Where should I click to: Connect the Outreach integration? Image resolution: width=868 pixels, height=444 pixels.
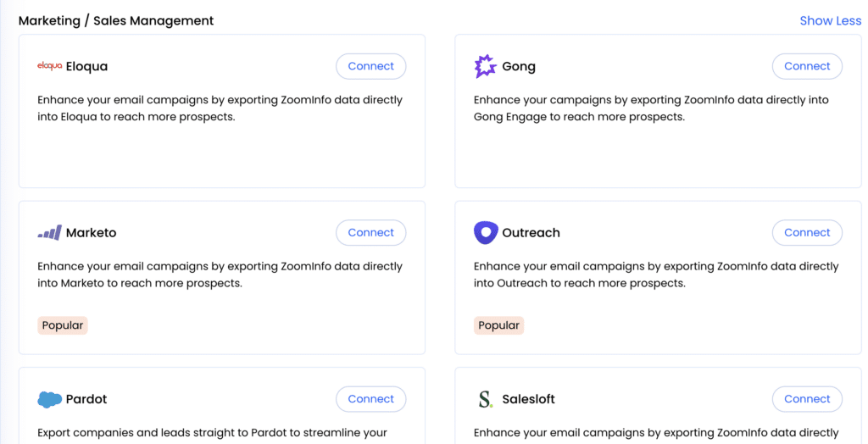pos(807,232)
